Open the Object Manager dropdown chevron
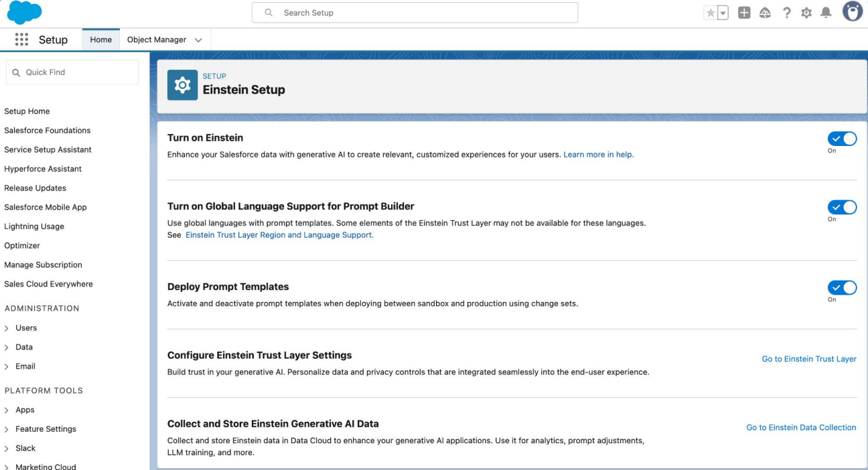868x470 pixels. [198, 40]
